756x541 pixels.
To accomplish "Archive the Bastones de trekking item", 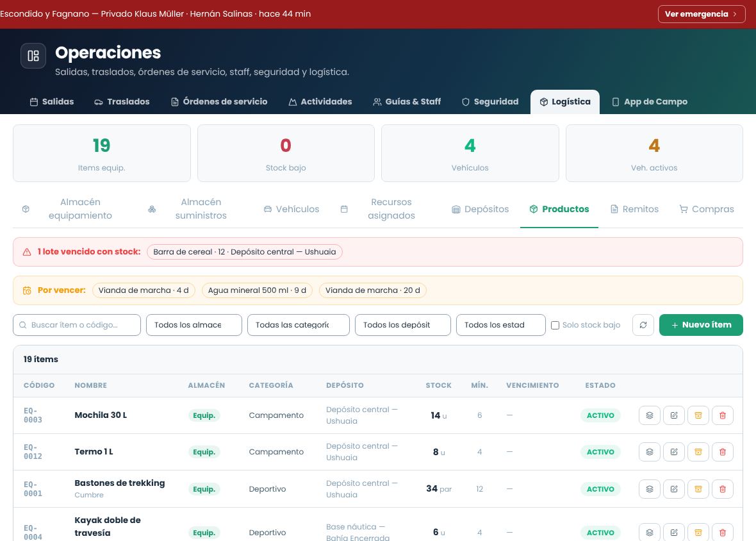I will 698,489.
